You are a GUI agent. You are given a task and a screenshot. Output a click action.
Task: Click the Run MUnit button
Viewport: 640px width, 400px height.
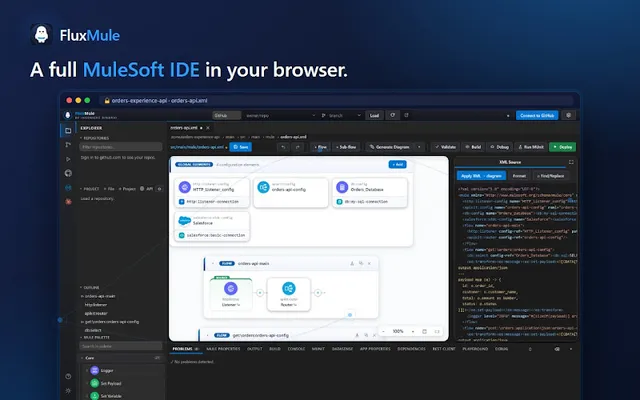click(x=531, y=147)
